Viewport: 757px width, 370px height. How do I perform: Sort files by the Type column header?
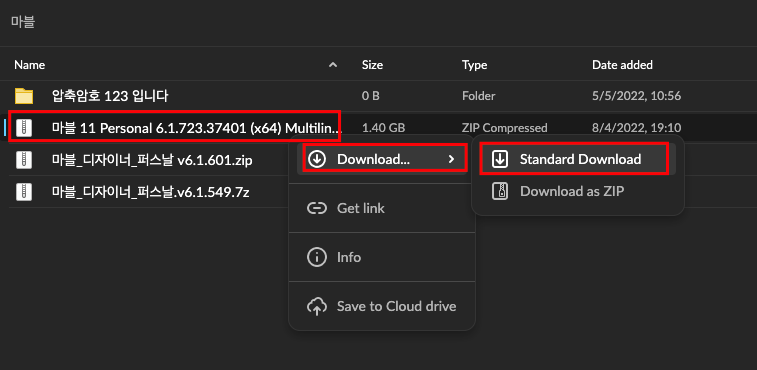point(474,65)
